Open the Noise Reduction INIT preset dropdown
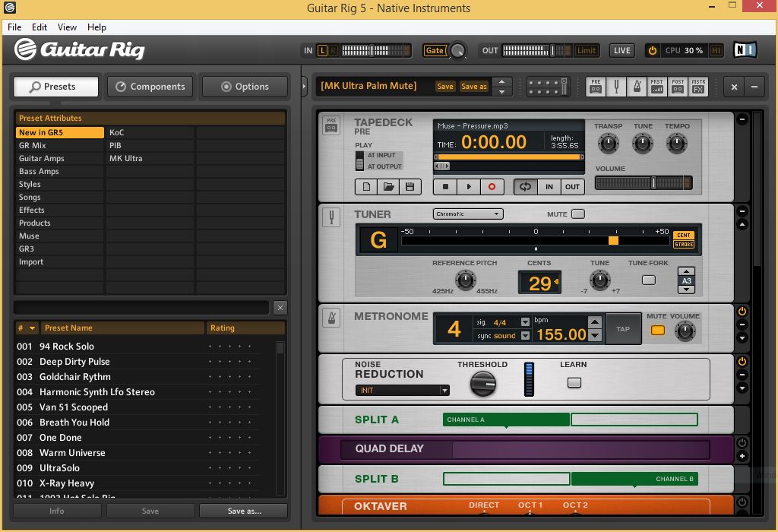 pos(403,391)
